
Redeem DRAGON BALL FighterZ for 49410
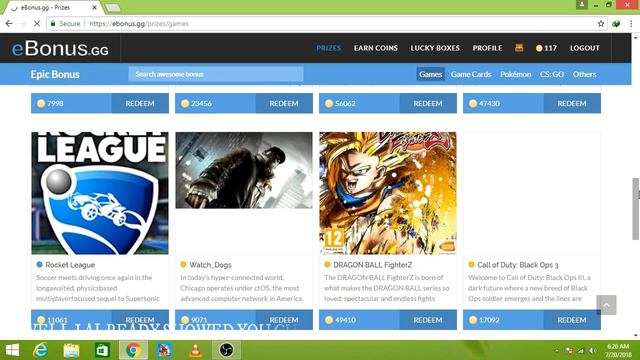[x=428, y=320]
